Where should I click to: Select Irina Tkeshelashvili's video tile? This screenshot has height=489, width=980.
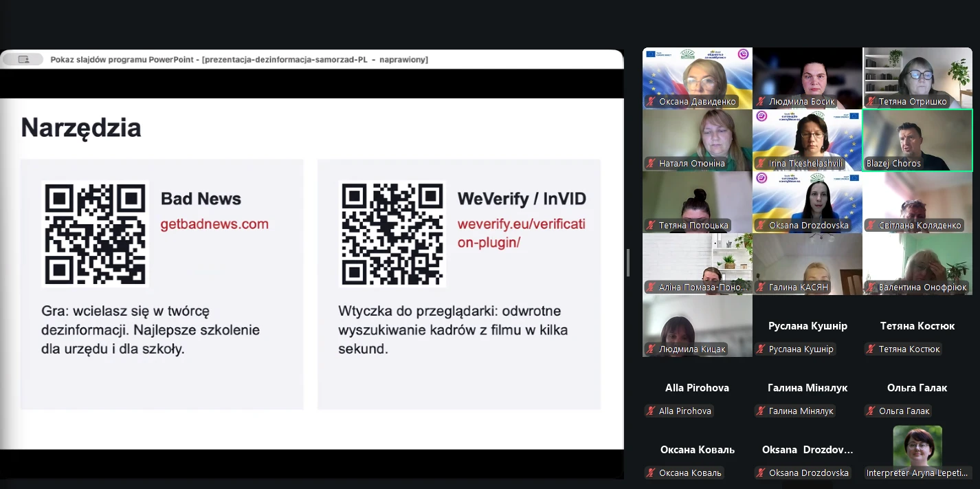808,140
